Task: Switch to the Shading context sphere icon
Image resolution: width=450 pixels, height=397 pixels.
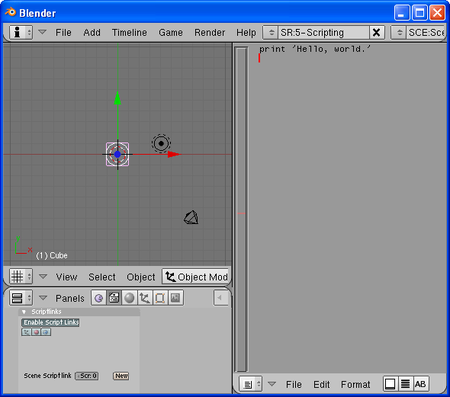Action: (x=129, y=298)
